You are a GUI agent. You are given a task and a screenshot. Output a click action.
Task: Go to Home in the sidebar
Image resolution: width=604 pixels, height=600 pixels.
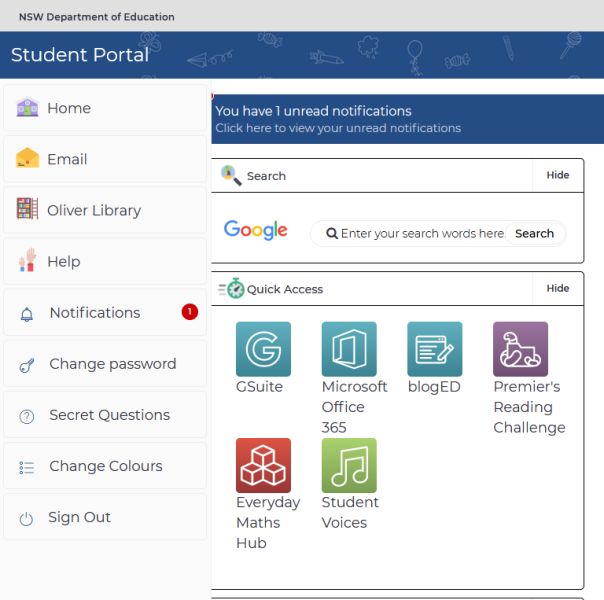tap(105, 108)
